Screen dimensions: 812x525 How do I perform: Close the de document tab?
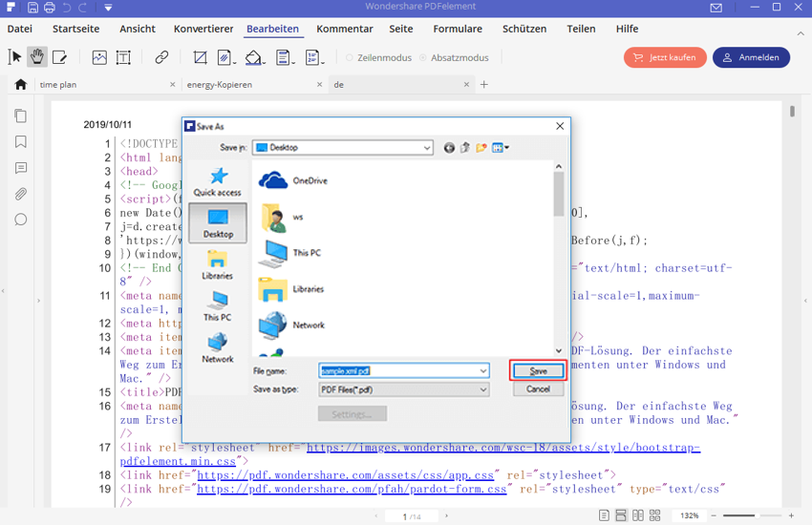pyautogui.click(x=466, y=84)
